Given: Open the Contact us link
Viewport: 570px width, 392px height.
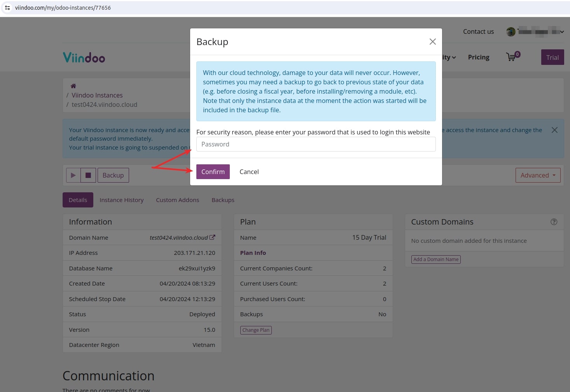Looking at the screenshot, I should [x=478, y=31].
